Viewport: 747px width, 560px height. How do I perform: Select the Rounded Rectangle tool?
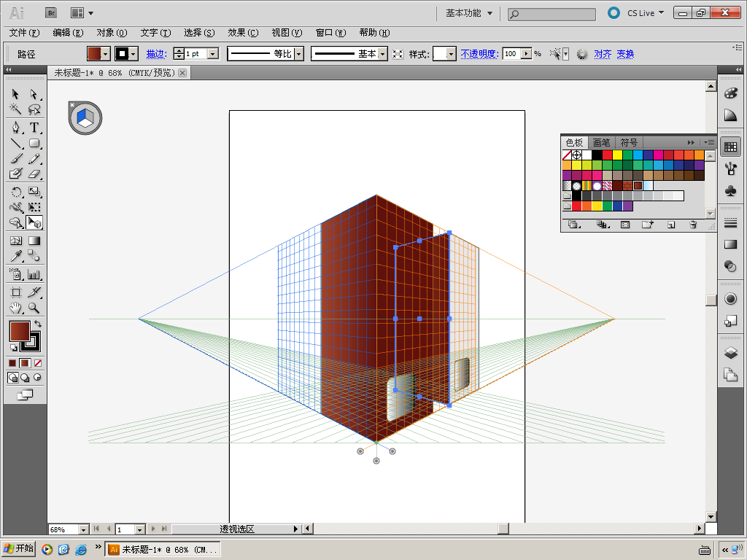34,143
